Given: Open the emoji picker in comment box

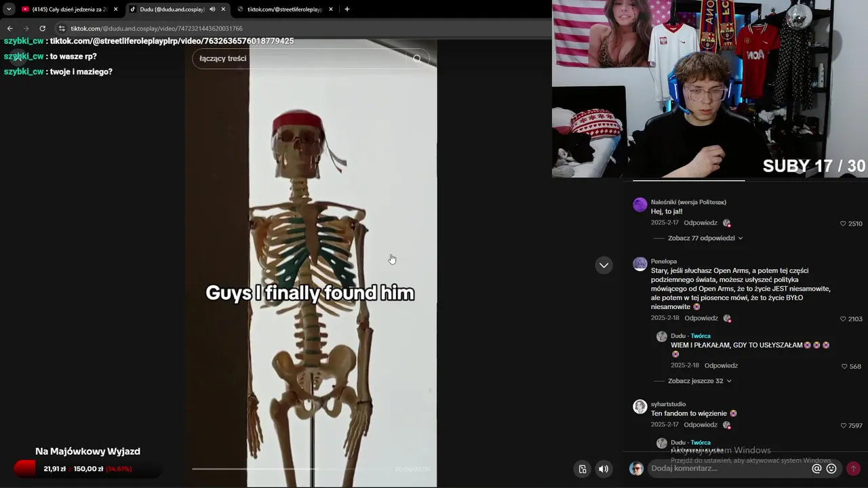Looking at the screenshot, I should tap(831, 468).
